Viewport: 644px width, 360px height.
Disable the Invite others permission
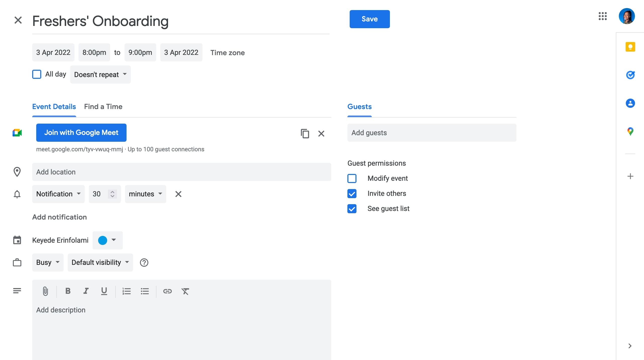click(x=352, y=194)
